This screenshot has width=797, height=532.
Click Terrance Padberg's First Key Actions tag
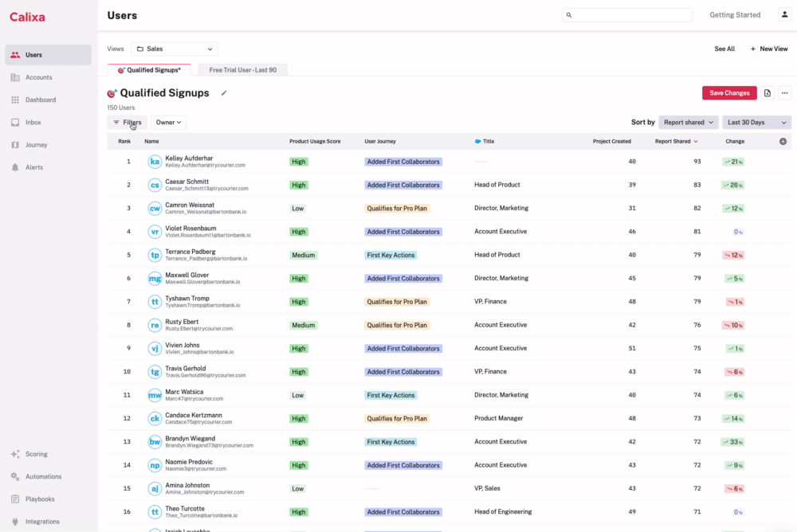coord(391,255)
